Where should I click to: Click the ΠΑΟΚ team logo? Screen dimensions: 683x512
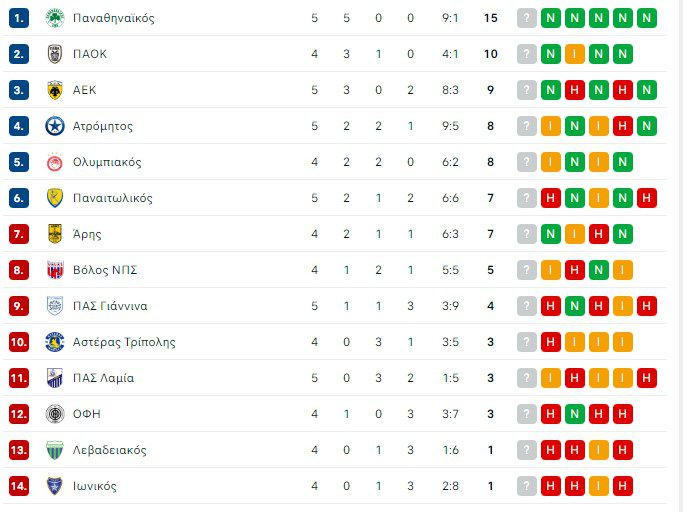[55, 54]
